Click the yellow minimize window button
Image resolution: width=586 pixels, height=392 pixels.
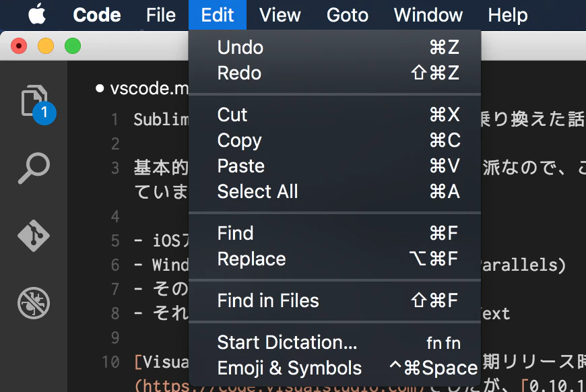coord(46,46)
